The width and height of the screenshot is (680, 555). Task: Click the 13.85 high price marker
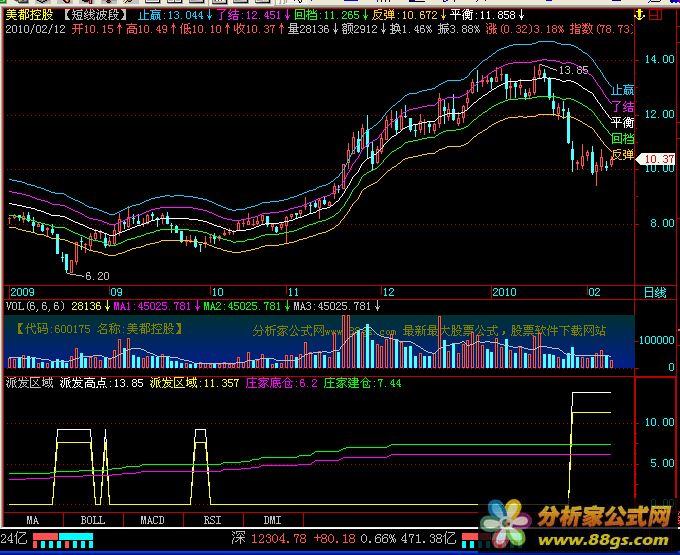click(x=573, y=70)
